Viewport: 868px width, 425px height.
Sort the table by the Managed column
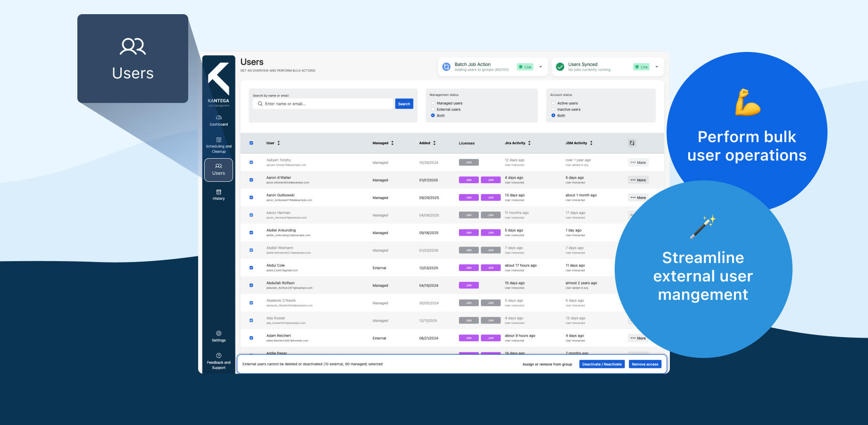pyautogui.click(x=383, y=143)
